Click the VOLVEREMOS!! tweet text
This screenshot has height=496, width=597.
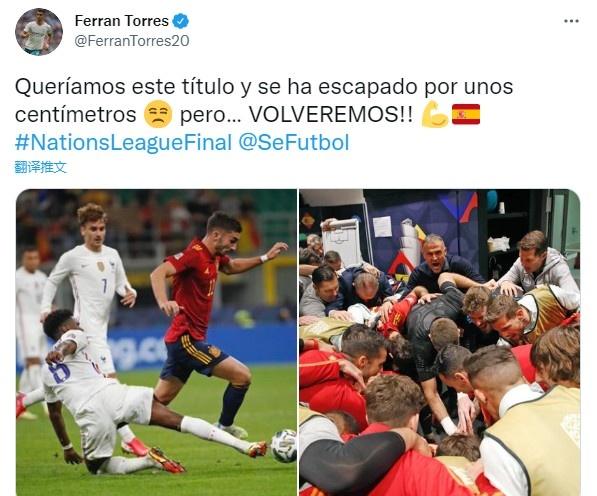coord(331,114)
